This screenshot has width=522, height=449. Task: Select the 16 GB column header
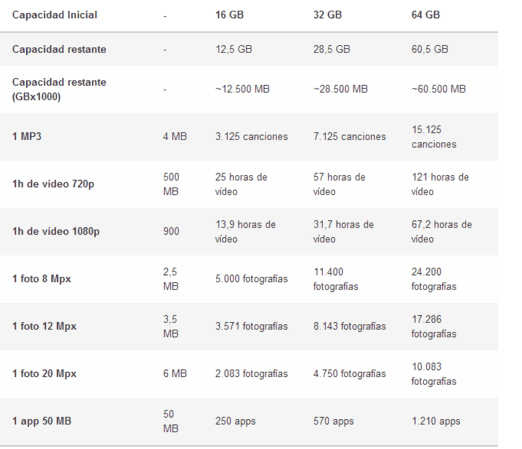pos(229,15)
